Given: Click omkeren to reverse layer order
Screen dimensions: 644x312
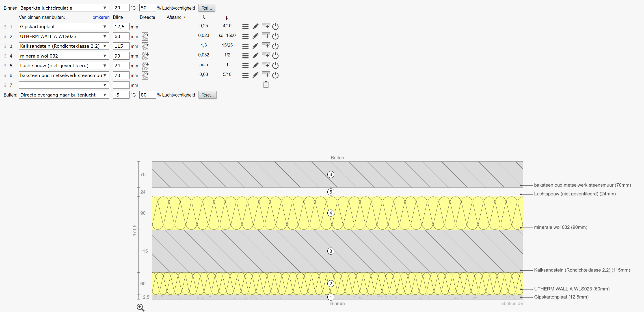Looking at the screenshot, I should click(x=101, y=17).
